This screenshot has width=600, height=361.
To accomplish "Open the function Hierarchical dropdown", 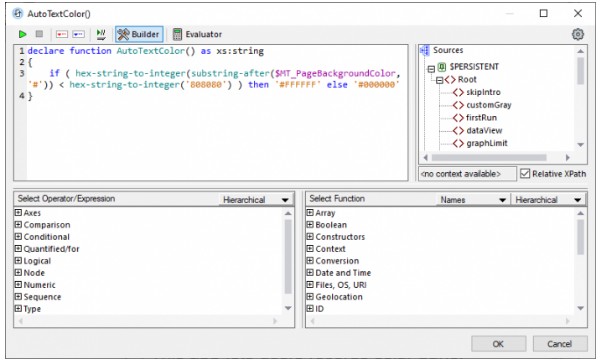I will (548, 200).
